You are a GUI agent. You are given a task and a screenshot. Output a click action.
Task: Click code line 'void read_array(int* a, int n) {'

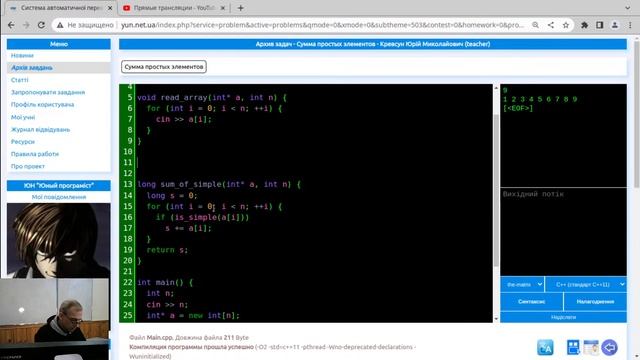212,98
